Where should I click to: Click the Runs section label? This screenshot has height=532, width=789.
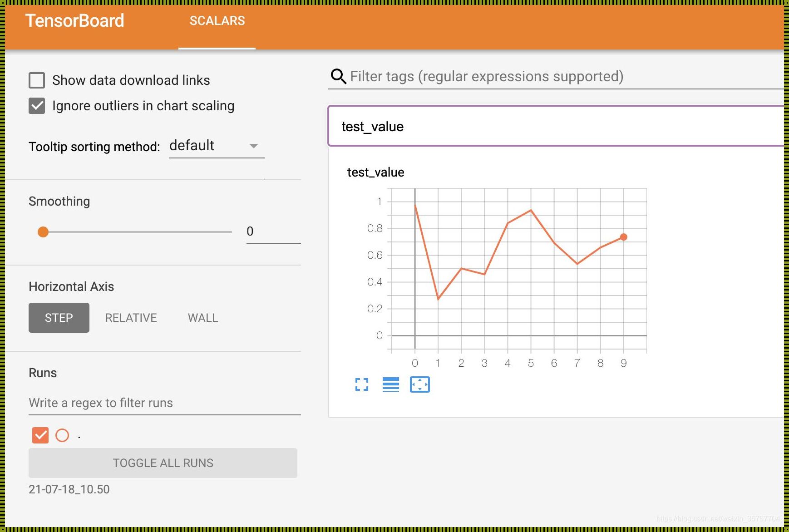pos(43,373)
